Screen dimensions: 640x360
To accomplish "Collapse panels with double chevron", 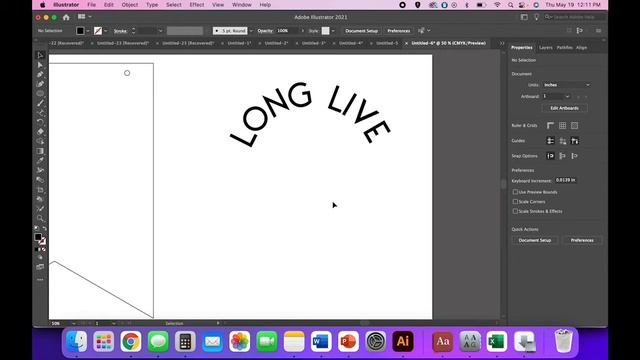I will tap(502, 43).
